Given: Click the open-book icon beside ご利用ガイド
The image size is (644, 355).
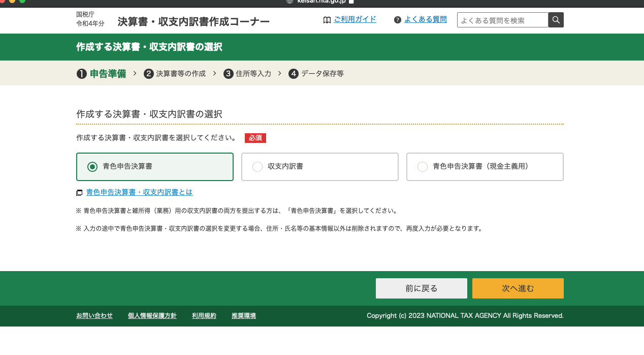Looking at the screenshot, I should (327, 20).
